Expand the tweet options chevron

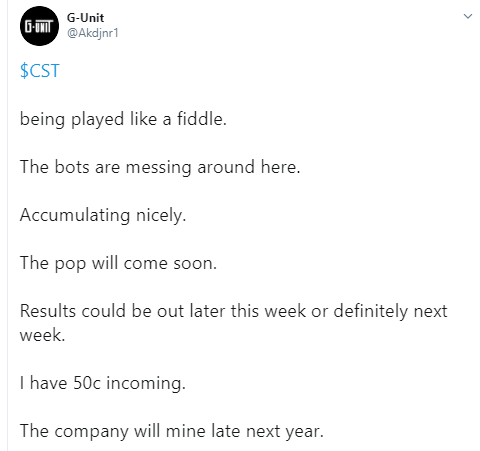(x=468, y=16)
